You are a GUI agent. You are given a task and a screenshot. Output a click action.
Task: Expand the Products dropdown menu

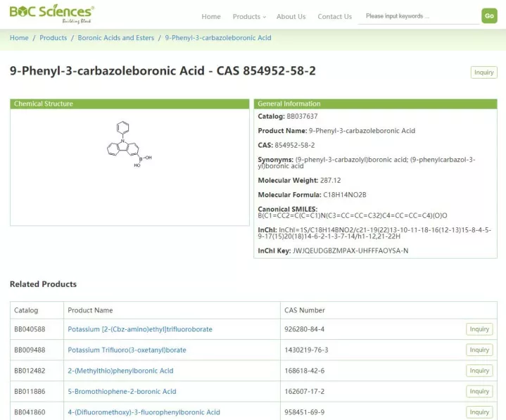pyautogui.click(x=249, y=16)
